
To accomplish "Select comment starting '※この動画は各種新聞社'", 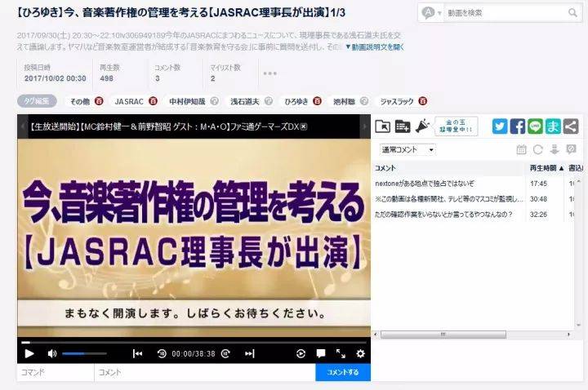I will coord(448,199).
